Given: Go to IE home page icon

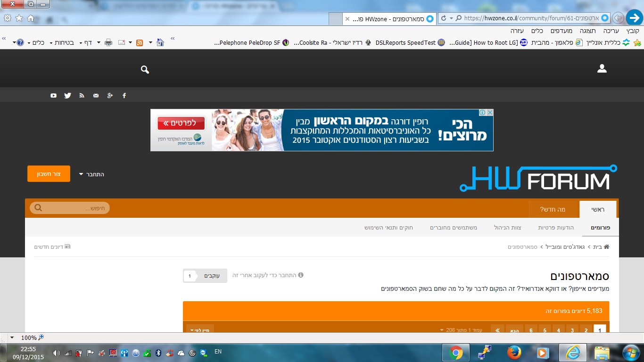Looking at the screenshot, I should click(x=31, y=18).
